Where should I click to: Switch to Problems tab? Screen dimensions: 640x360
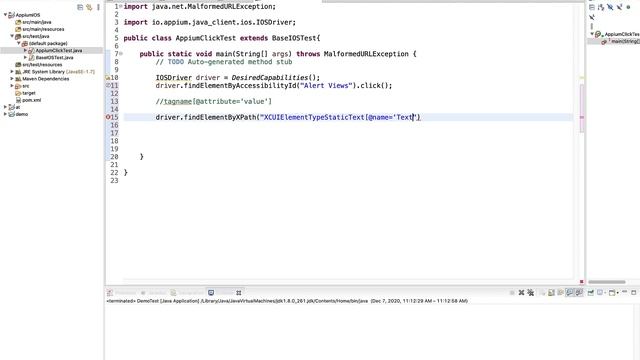click(x=121, y=293)
